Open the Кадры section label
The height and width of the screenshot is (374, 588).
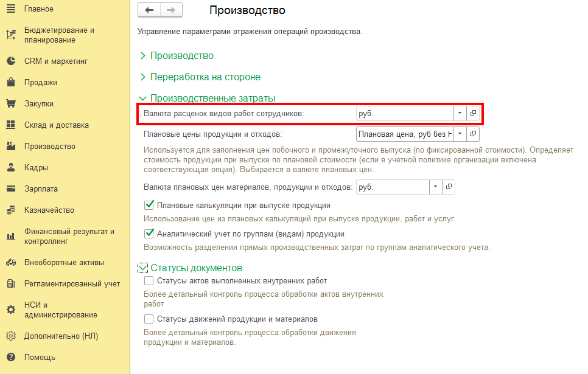click(37, 167)
